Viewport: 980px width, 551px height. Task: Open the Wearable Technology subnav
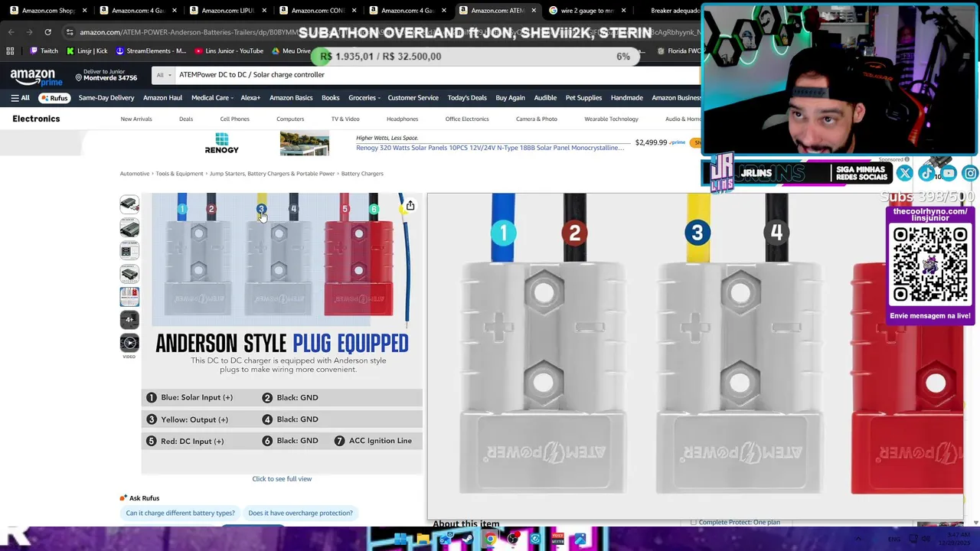pos(611,119)
